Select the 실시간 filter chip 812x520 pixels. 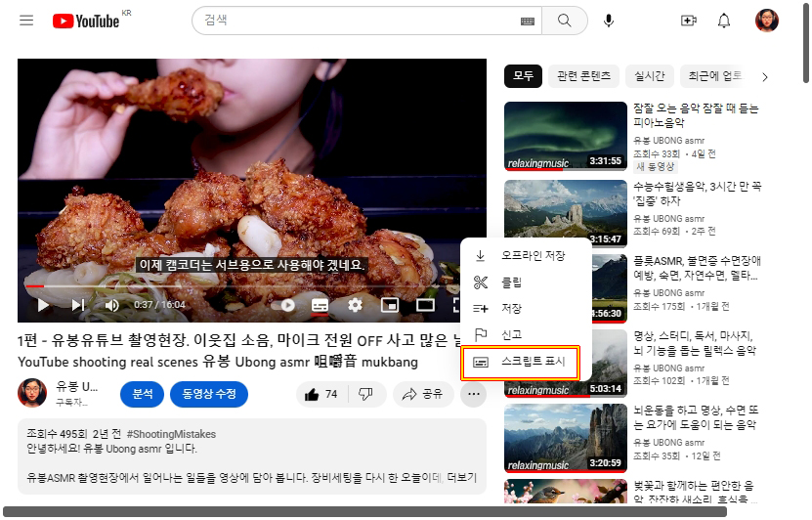[650, 76]
